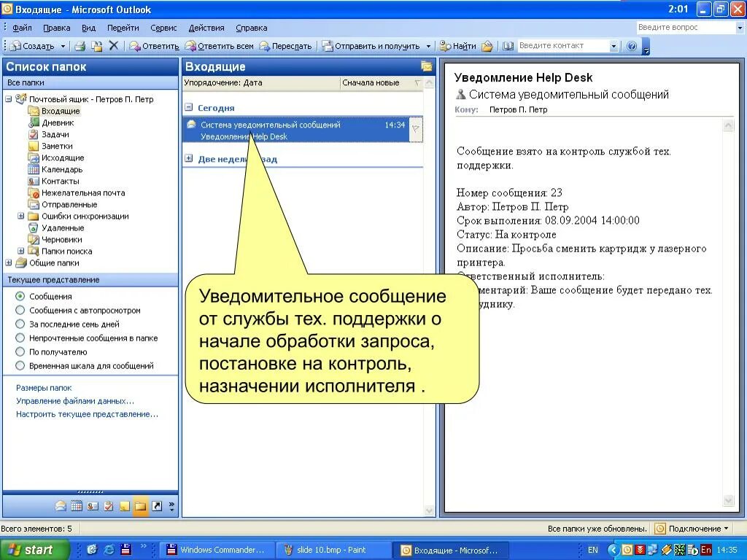Viewport: 747px width, 560px height.
Task: Open the Календарь folder
Action: 62,169
